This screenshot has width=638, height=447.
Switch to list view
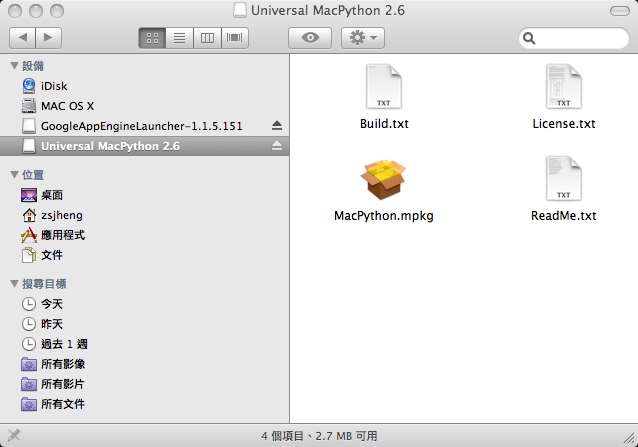click(x=179, y=38)
